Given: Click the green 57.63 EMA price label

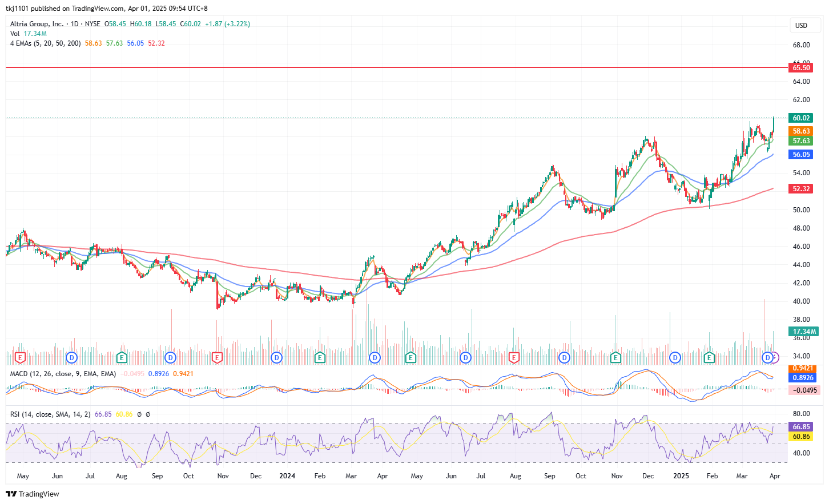Looking at the screenshot, I should (801, 141).
